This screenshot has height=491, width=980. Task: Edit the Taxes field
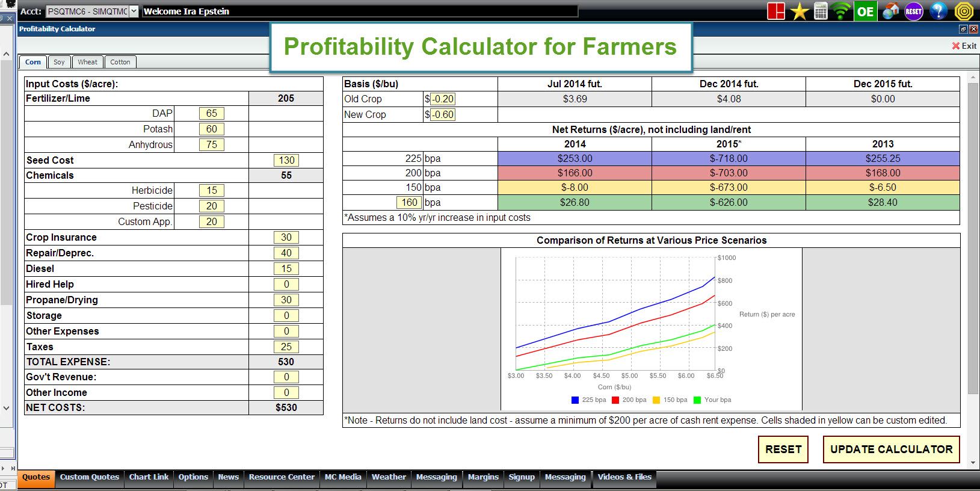click(286, 347)
